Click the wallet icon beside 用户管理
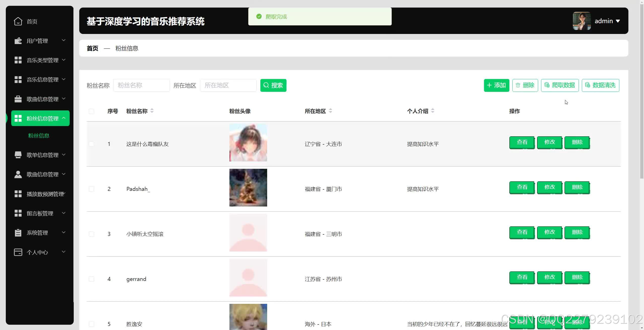The width and height of the screenshot is (644, 330). click(x=18, y=41)
